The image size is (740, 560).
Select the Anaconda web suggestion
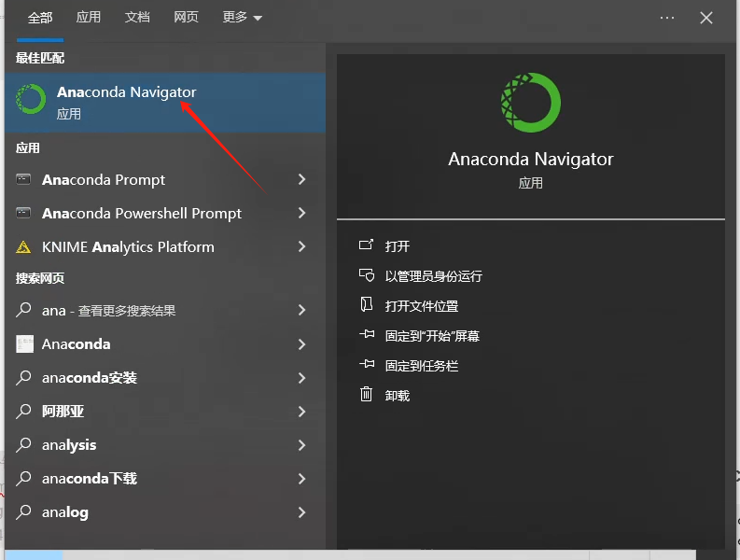click(165, 344)
